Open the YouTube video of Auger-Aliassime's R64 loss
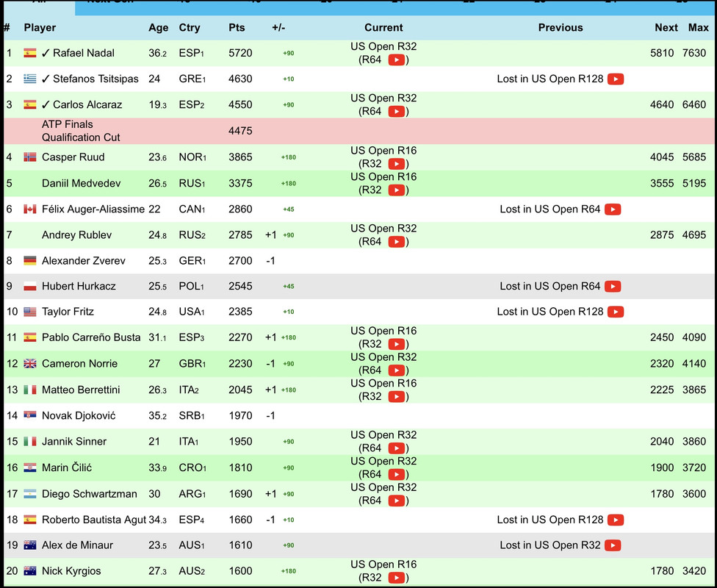 point(613,209)
